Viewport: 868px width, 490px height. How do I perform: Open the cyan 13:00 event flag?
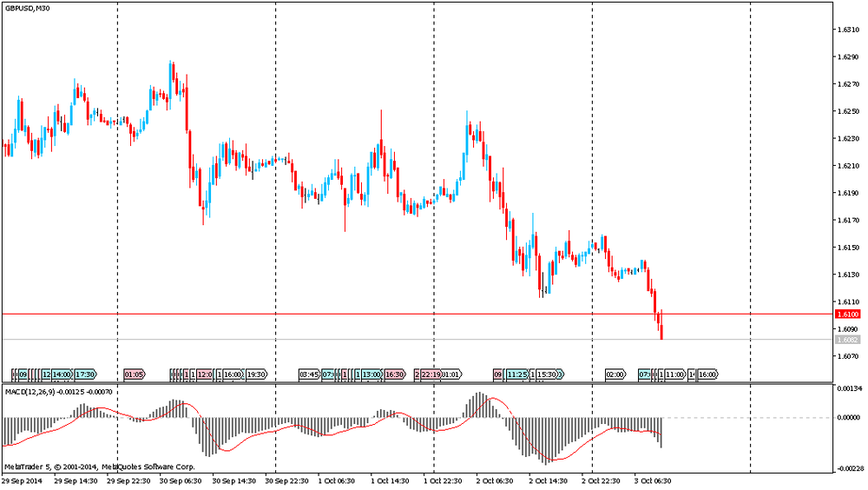click(372, 374)
